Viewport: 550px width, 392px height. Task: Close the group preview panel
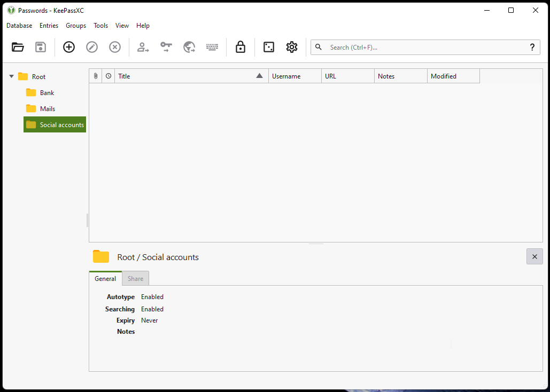(x=534, y=257)
